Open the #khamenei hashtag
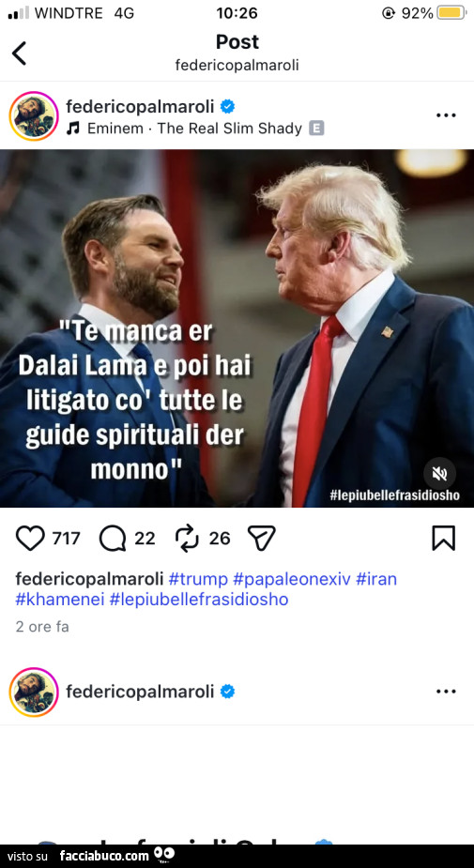Screen dimensions: 474x868 point(60,600)
